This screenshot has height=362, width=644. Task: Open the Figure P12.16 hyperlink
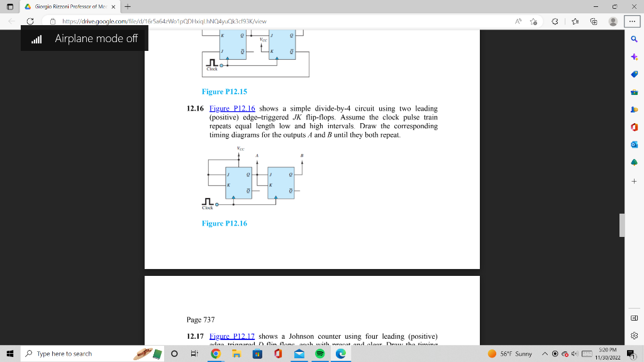pos(231,108)
